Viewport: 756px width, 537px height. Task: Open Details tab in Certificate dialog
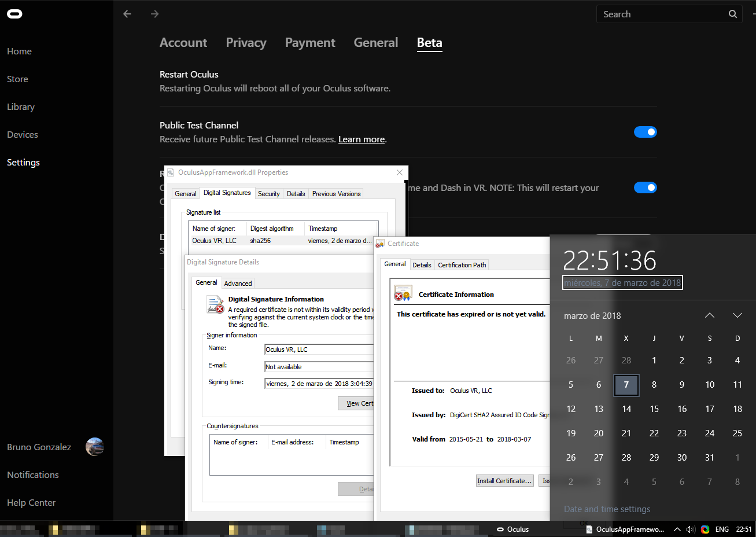tap(422, 265)
